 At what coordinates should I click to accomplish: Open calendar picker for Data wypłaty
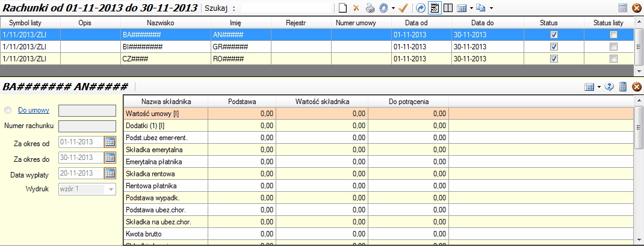(x=110, y=173)
